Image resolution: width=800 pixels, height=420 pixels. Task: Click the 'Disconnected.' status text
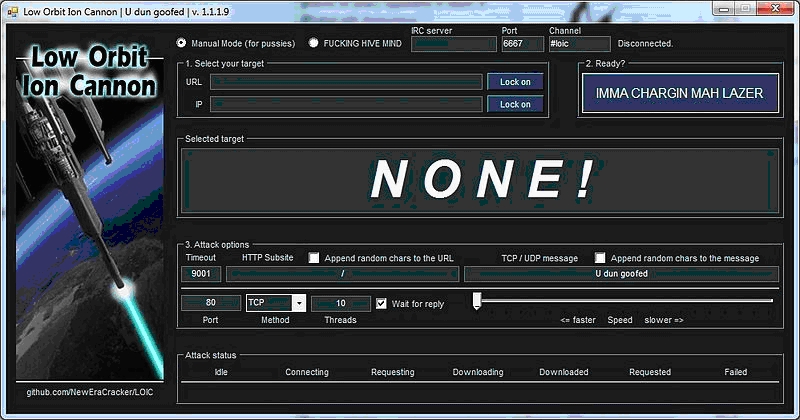[645, 44]
